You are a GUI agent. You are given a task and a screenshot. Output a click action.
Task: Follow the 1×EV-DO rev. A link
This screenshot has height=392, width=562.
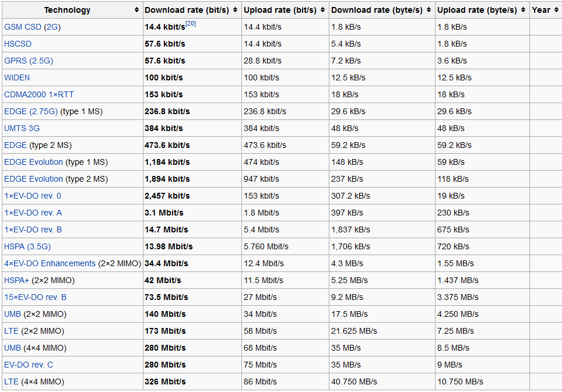[33, 213]
